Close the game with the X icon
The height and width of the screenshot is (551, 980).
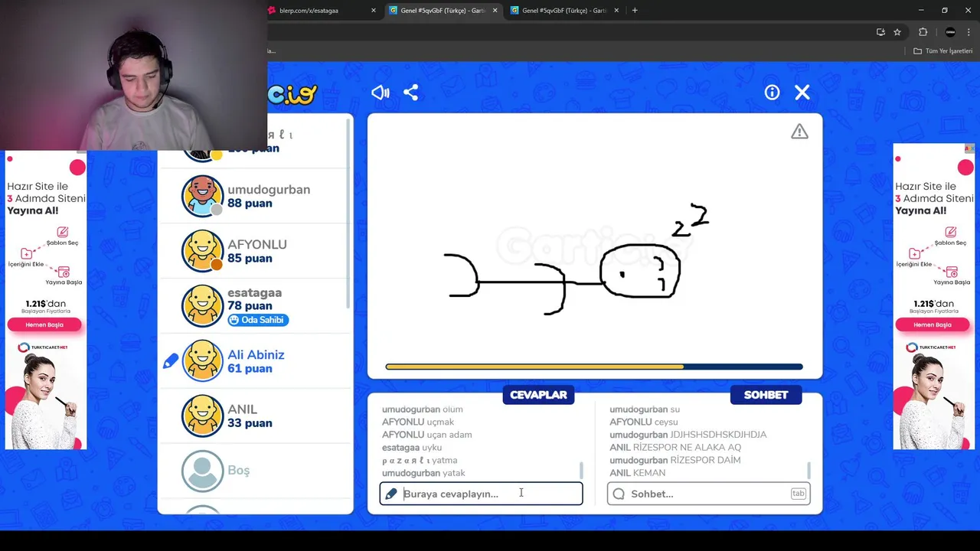802,93
